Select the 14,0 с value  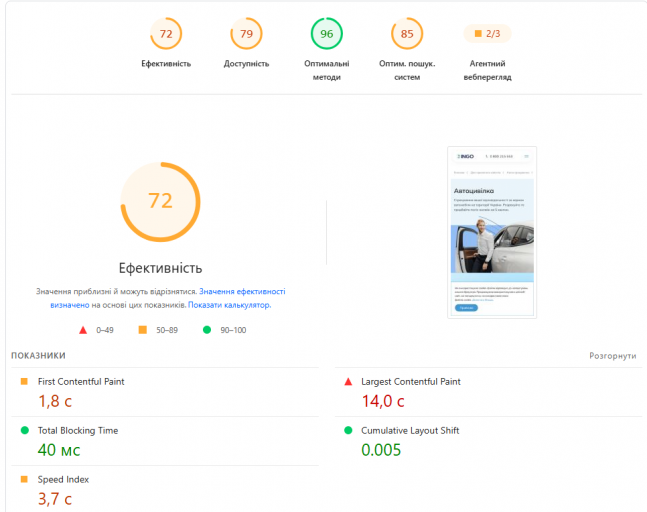383,401
